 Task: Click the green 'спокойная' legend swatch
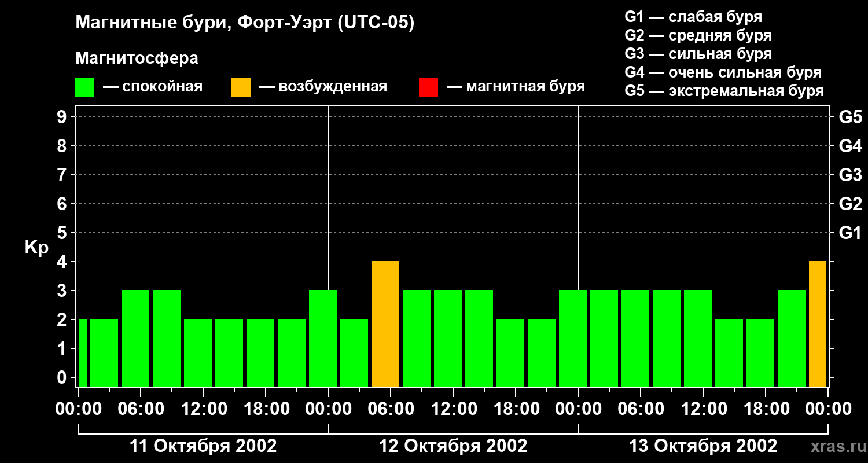[85, 87]
